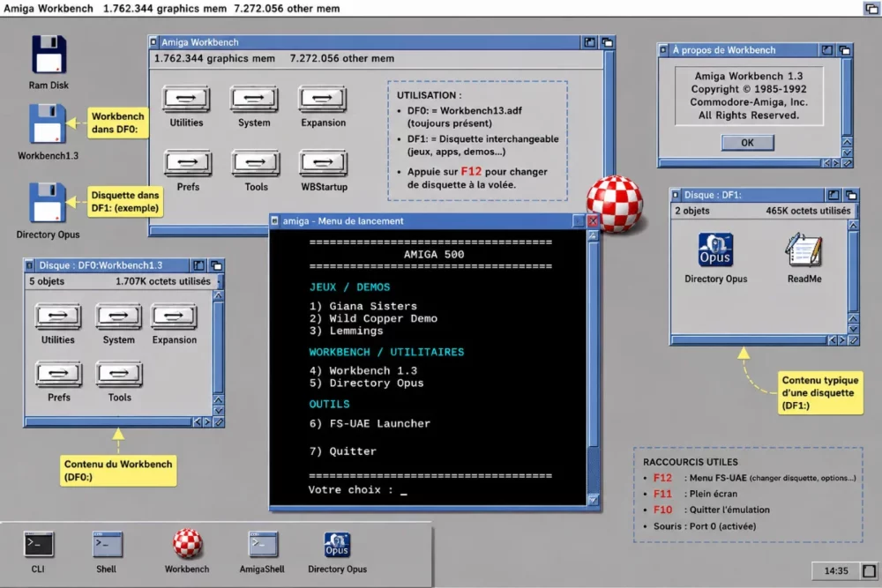Image resolution: width=882 pixels, height=588 pixels.
Task: Click depth gadget of Amiga Workbench window
Action: pos(608,42)
